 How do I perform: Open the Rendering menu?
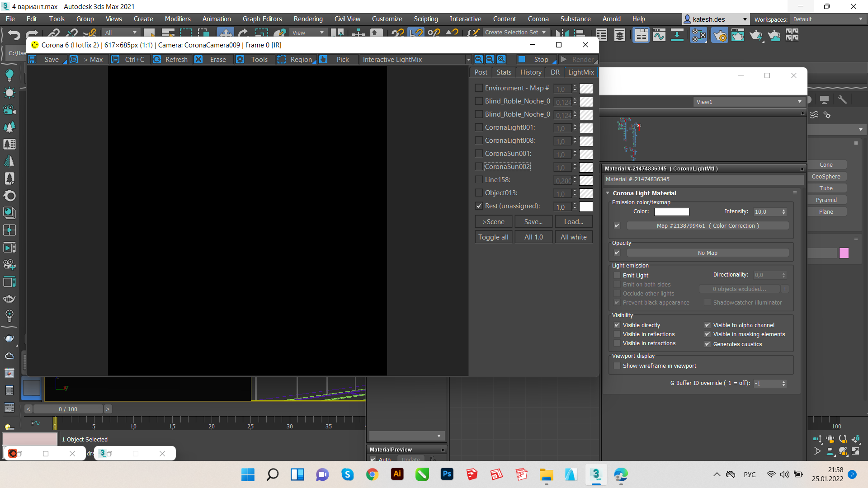pyautogui.click(x=308, y=19)
